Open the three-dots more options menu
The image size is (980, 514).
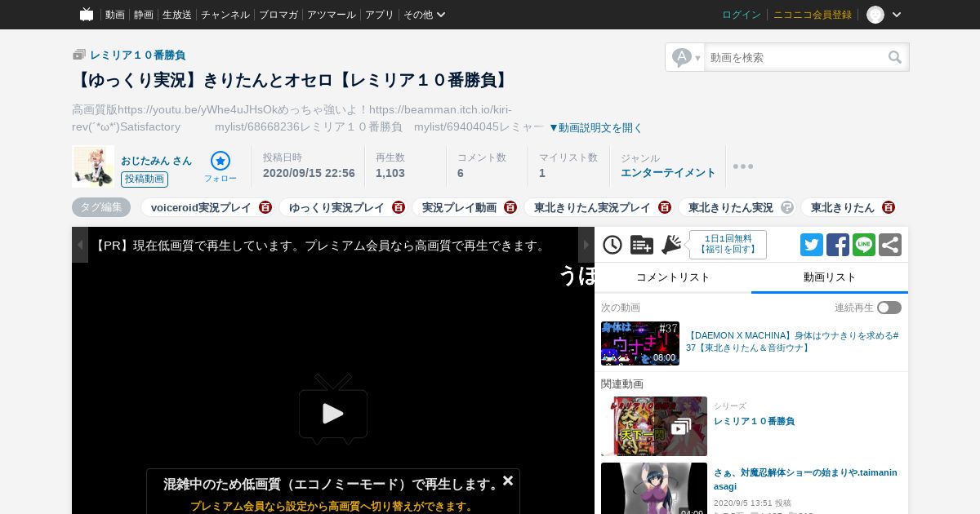743,166
